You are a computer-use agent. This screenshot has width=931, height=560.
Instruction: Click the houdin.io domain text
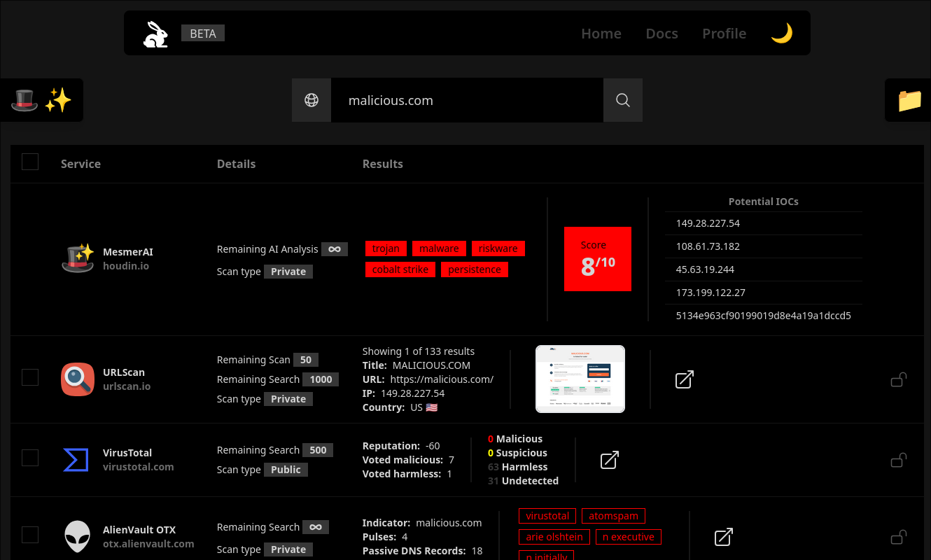coord(126,266)
